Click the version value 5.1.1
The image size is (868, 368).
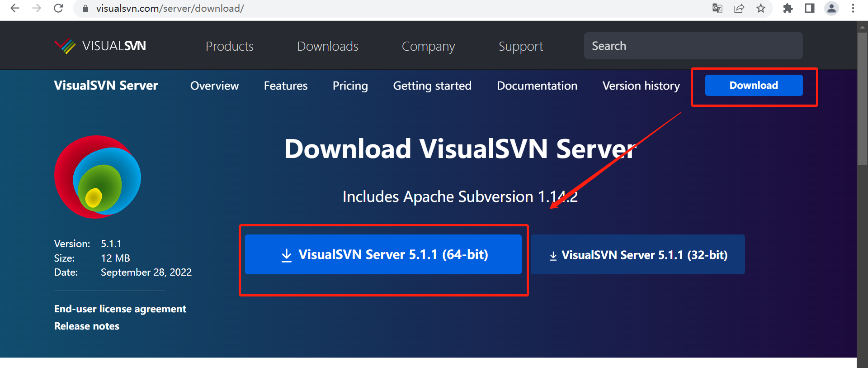coord(111,244)
